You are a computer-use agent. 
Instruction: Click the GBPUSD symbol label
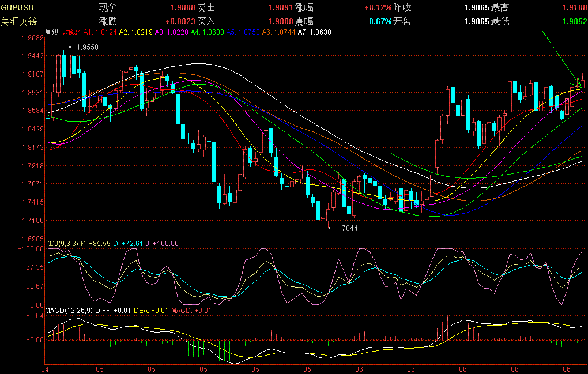(x=17, y=7)
